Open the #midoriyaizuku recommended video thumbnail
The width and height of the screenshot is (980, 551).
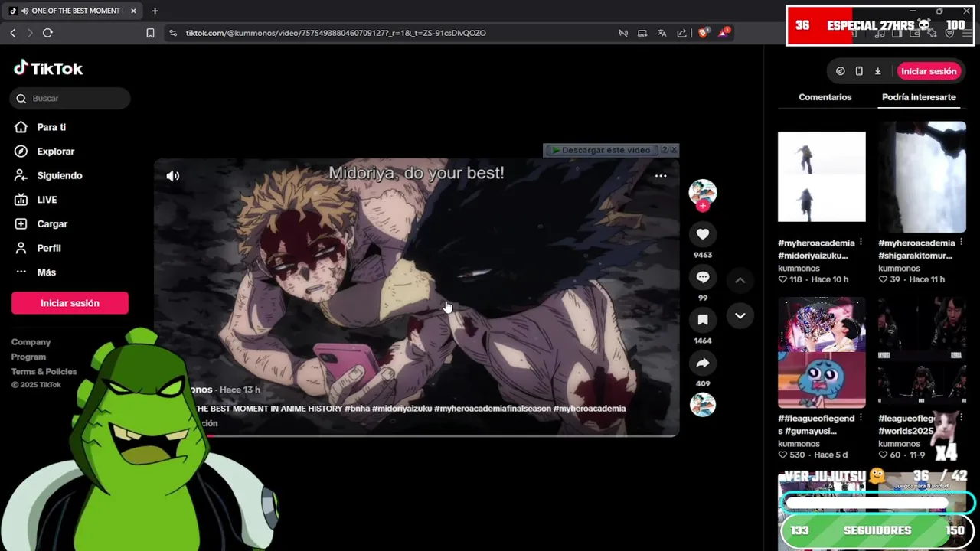click(x=822, y=177)
